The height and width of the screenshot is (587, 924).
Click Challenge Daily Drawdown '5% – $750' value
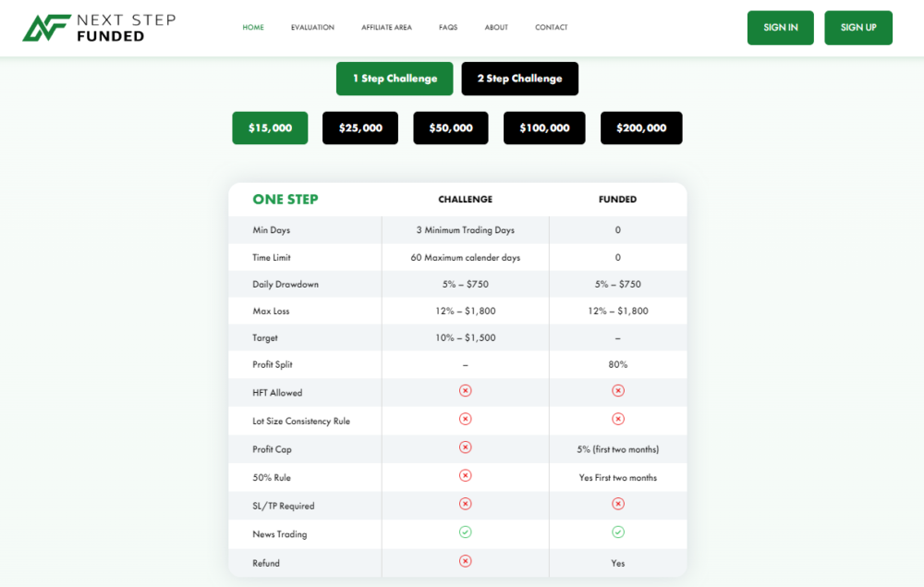tap(465, 284)
